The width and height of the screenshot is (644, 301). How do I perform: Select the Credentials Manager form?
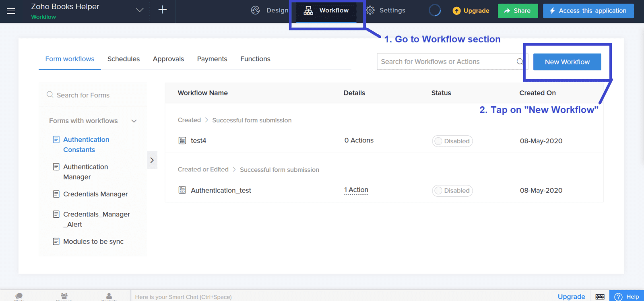(x=95, y=194)
